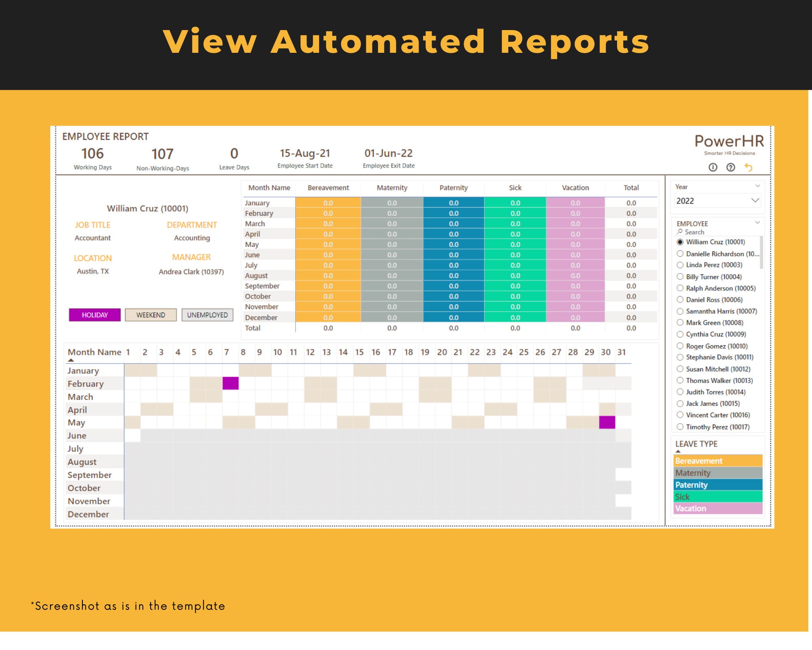The image size is (812, 650).
Task: Select the purple holiday cell in February
Action: click(x=230, y=383)
